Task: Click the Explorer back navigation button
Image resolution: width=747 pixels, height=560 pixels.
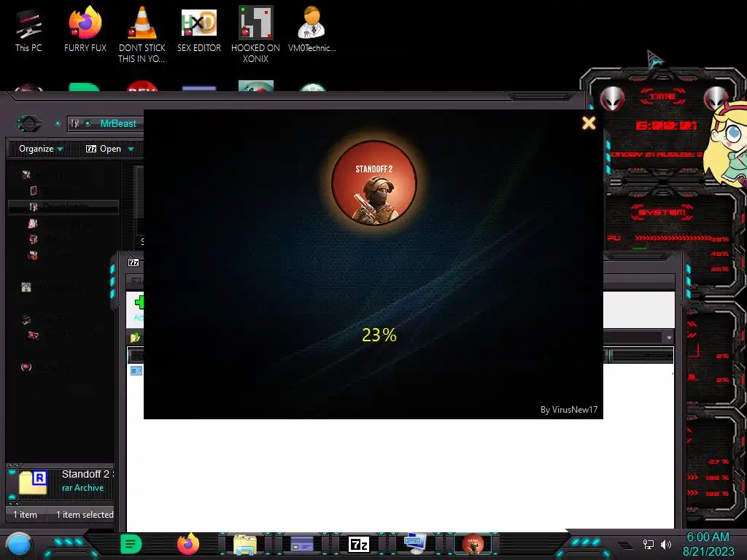Action: (29, 124)
